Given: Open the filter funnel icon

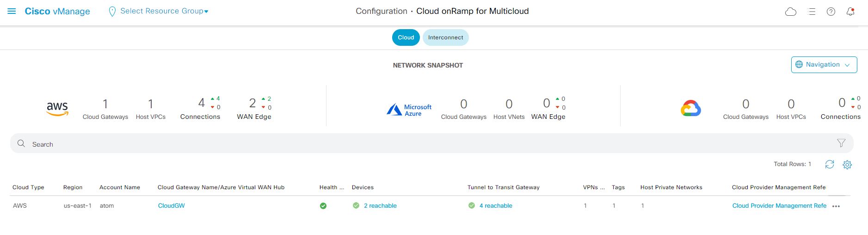Looking at the screenshot, I should [841, 143].
